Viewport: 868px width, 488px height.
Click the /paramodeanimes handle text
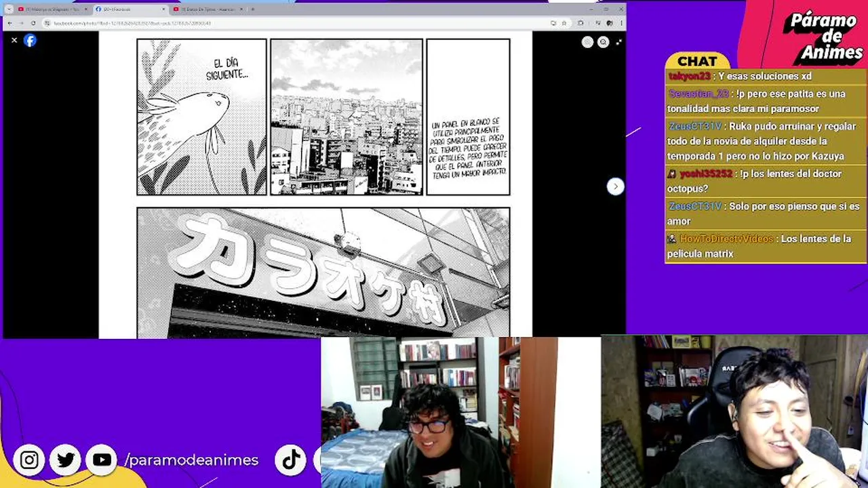pos(192,460)
